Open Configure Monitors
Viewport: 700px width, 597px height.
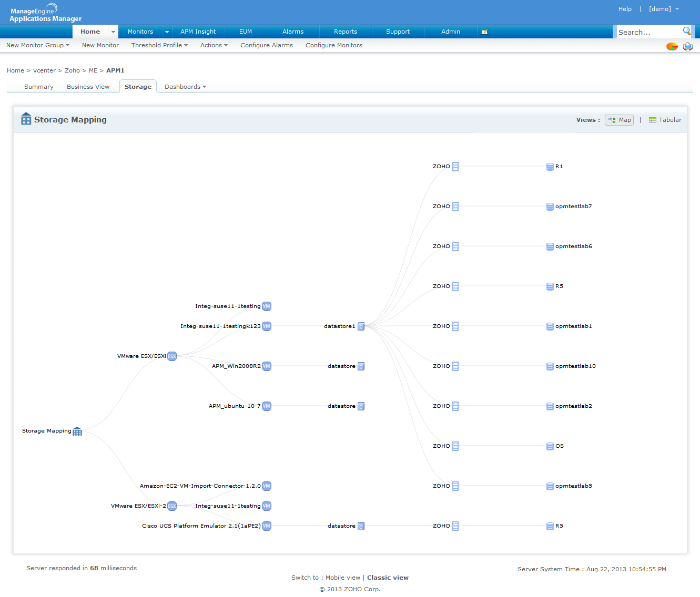(334, 45)
